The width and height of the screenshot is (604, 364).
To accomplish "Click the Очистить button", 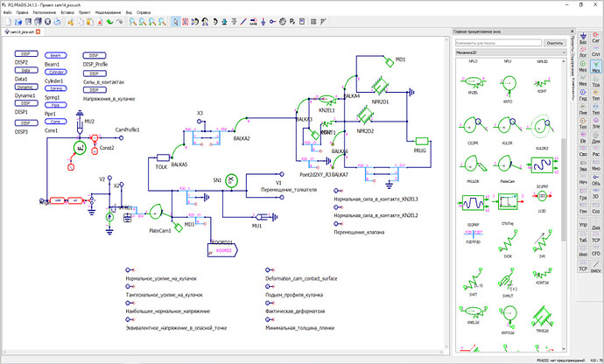I will click(555, 43).
